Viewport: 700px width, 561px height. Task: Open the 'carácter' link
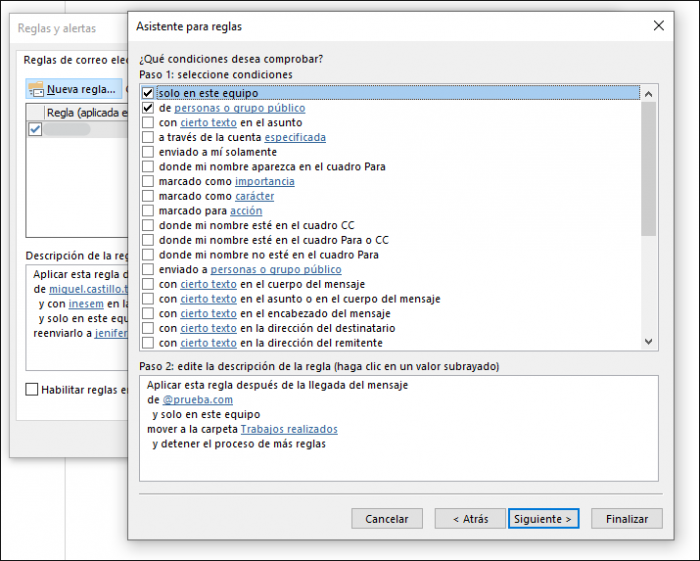click(254, 196)
